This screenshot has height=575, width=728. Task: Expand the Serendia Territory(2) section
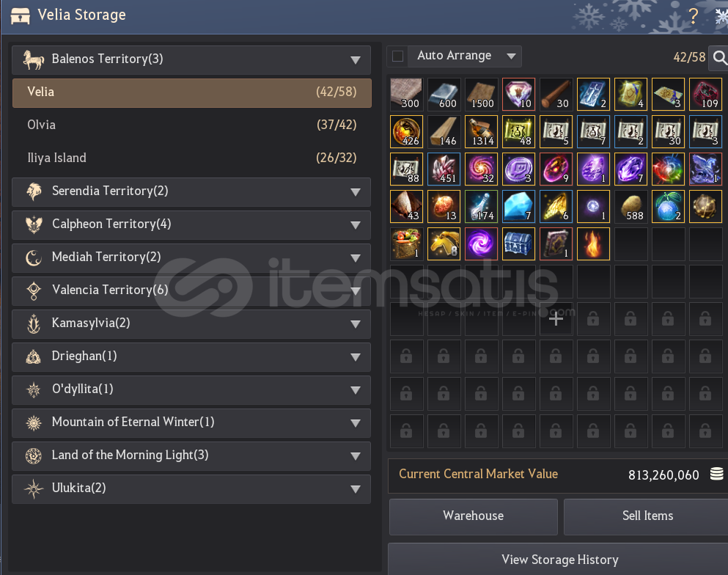pyautogui.click(x=191, y=191)
